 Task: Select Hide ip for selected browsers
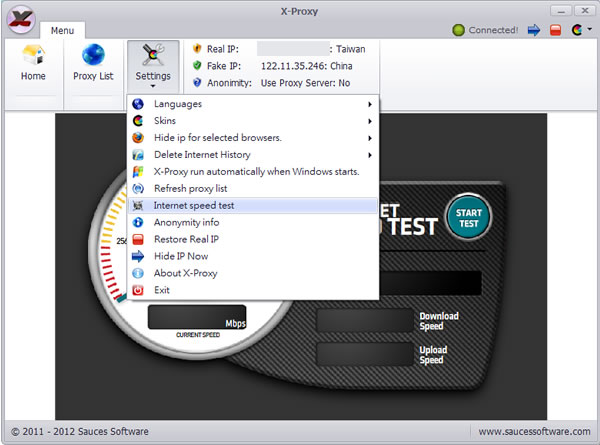pyautogui.click(x=253, y=137)
